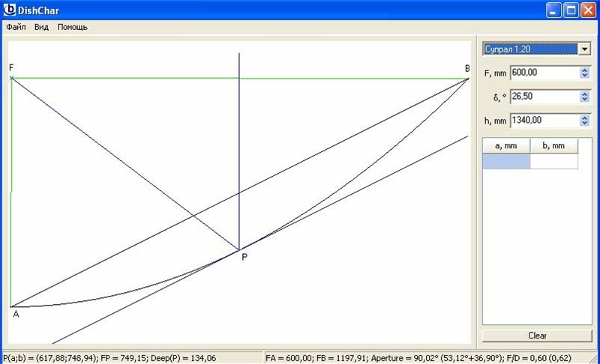Increase F, mm with spinner up arrow
This screenshot has width=600, height=364.
tap(584, 70)
